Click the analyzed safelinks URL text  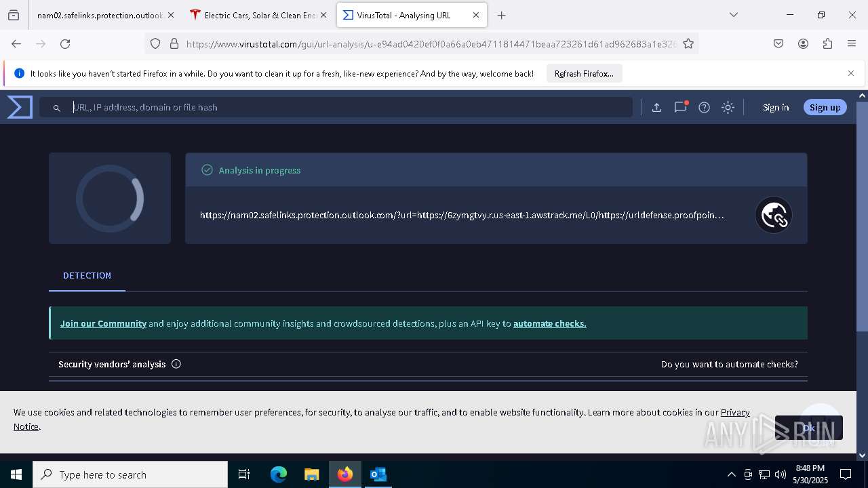point(462,215)
